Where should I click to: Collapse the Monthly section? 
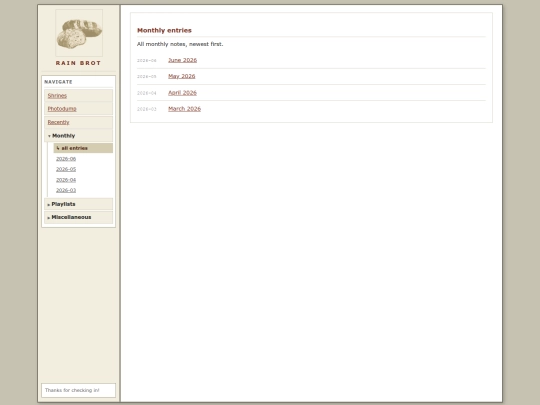[x=79, y=136]
